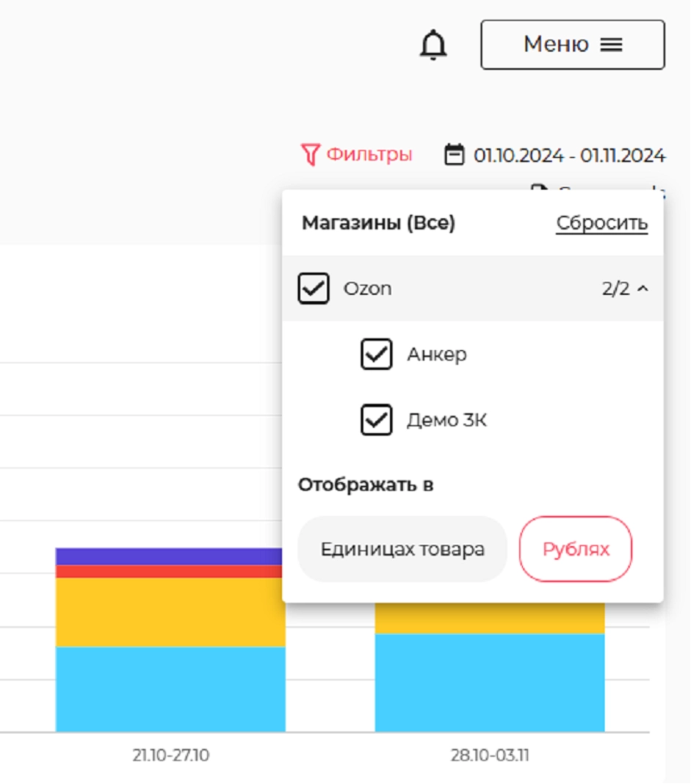Open the Меню button
Viewport: 691px width, 784px height.
click(573, 45)
